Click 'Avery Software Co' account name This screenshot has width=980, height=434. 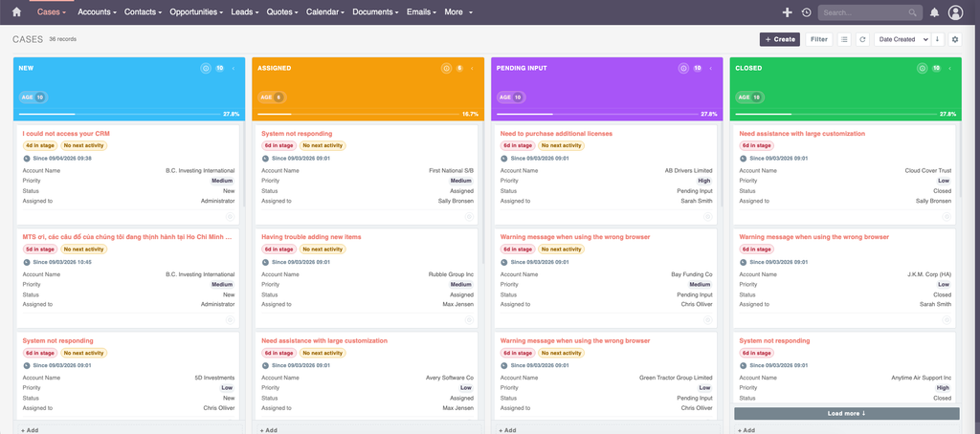pyautogui.click(x=450, y=378)
